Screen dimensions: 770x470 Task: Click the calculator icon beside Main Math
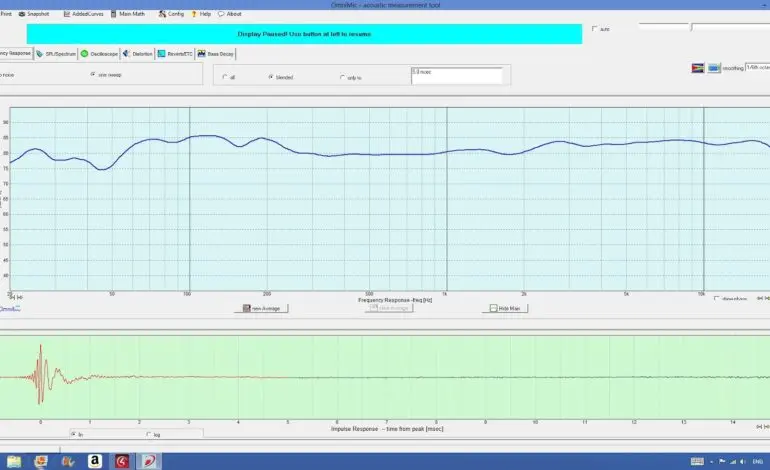(113, 14)
